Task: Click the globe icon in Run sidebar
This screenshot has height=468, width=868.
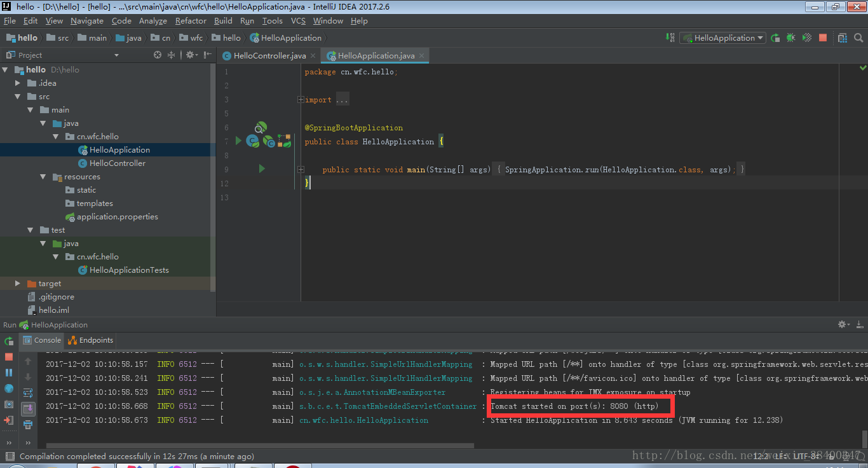Action: pyautogui.click(x=9, y=389)
